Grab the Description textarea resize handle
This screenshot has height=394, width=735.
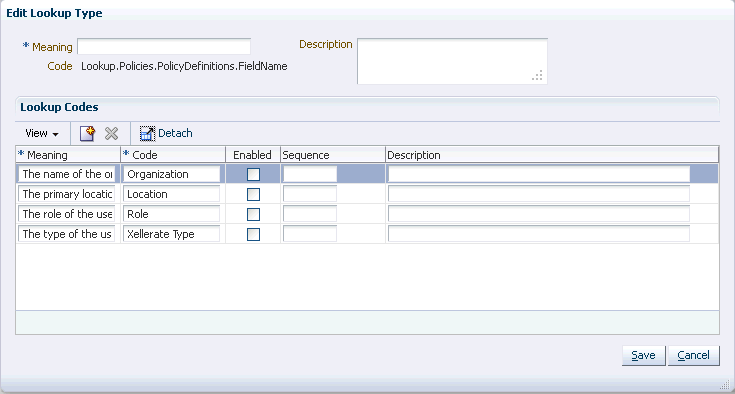pos(537,75)
